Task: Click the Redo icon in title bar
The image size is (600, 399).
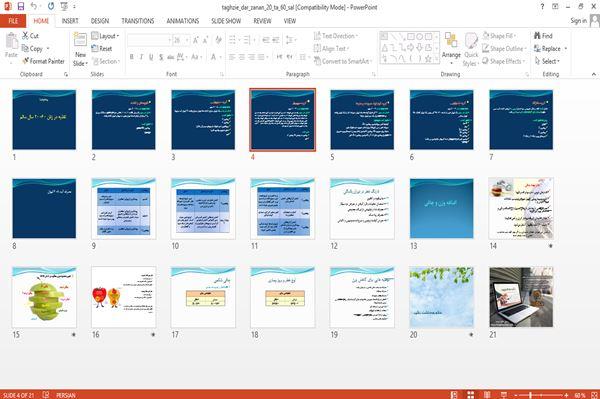Action: 51,7
